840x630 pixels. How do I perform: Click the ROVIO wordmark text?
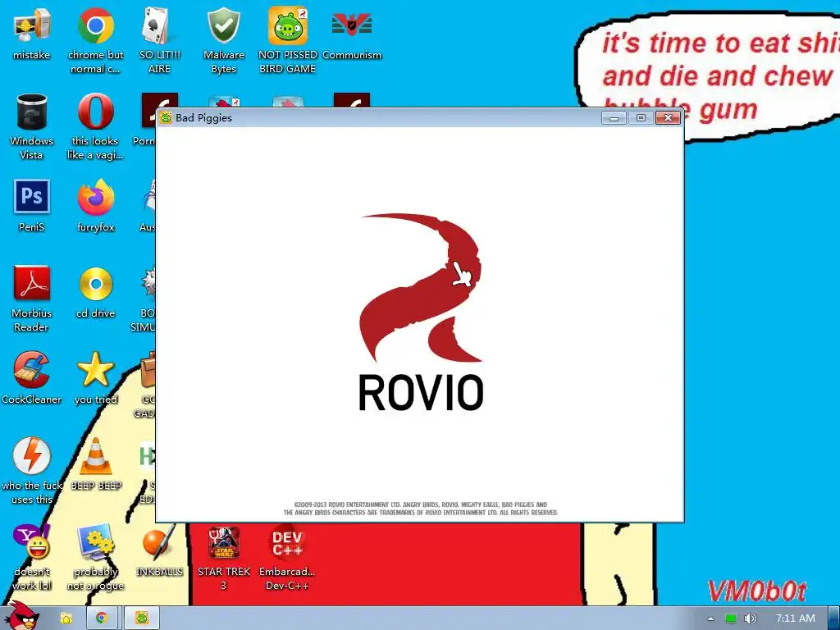click(x=421, y=393)
